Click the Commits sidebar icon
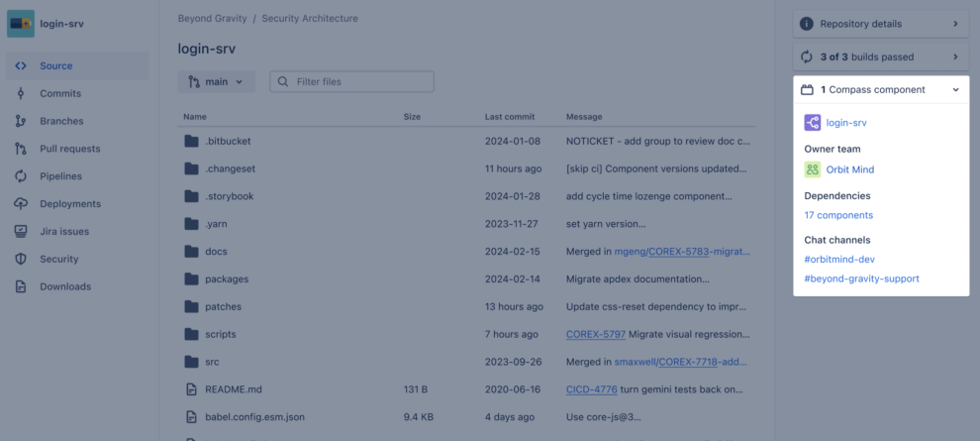 21,93
